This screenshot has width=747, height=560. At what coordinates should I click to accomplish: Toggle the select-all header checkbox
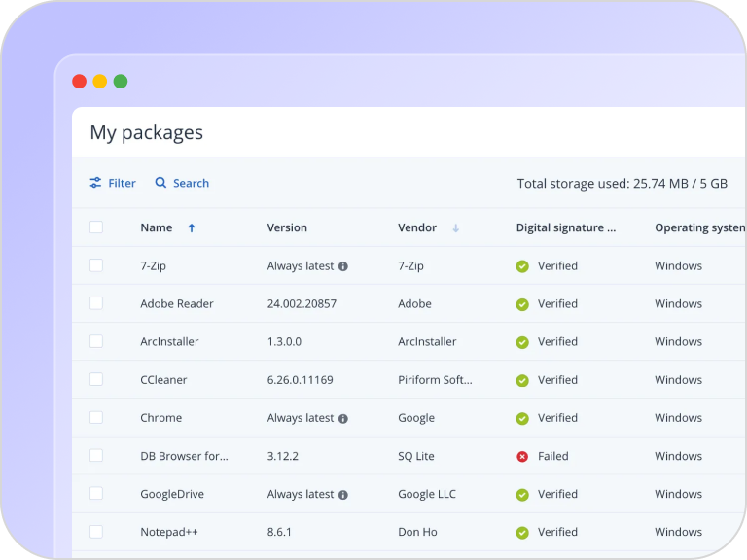[96, 227]
